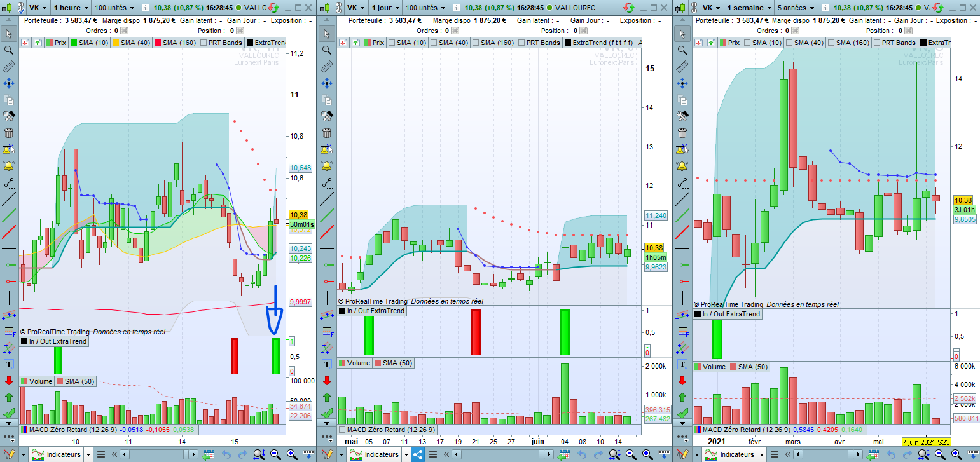Click the Prix label in the 1 heure chart
Screen dimensions: 980x462
point(60,43)
